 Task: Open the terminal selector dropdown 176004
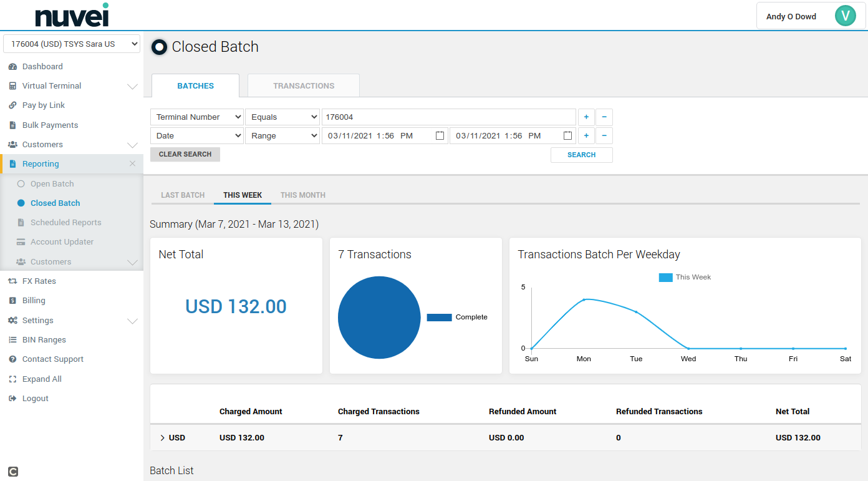coord(72,44)
